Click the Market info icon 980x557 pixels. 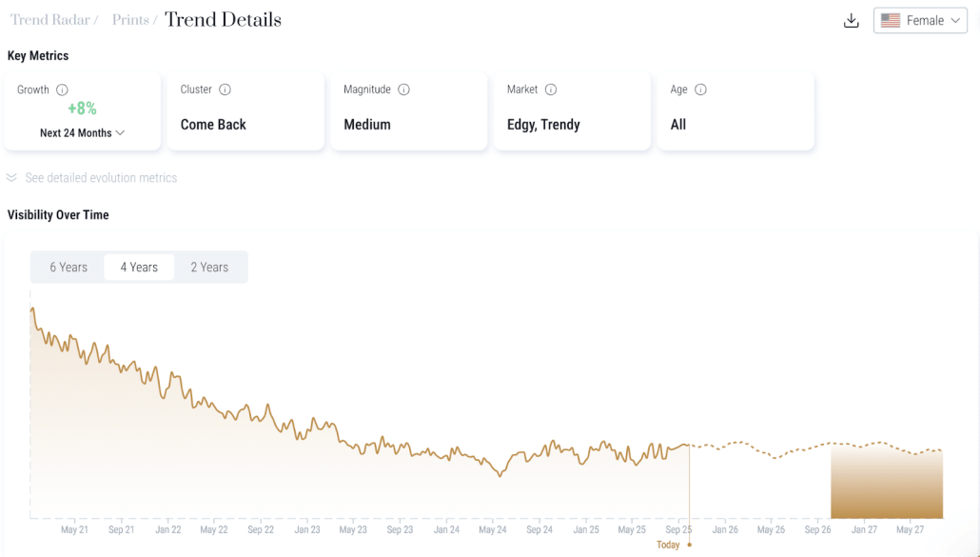[551, 90]
